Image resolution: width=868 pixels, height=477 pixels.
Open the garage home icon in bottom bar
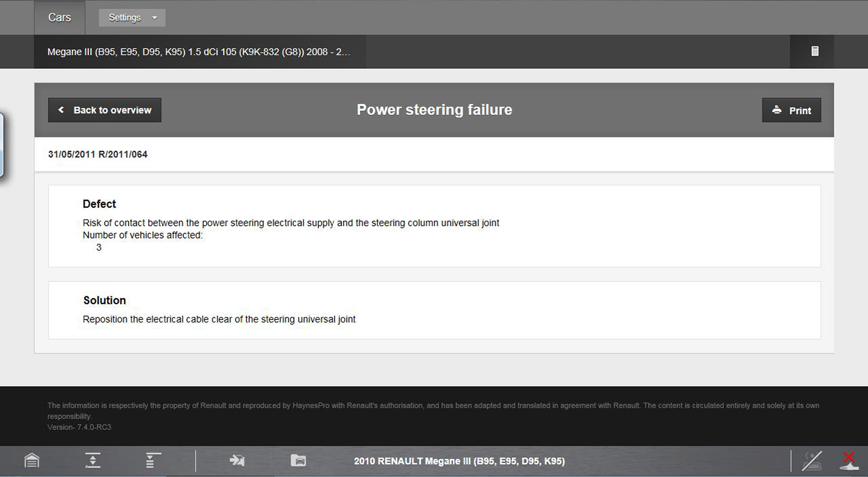coord(32,461)
